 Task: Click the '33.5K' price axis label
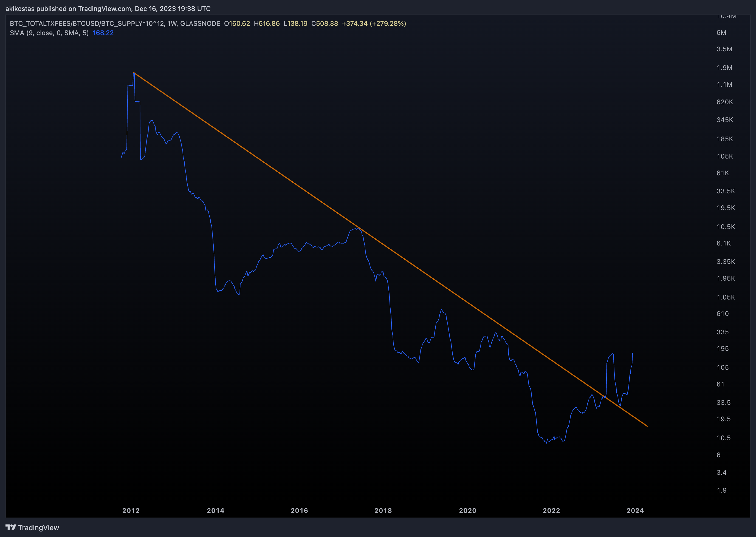(726, 191)
